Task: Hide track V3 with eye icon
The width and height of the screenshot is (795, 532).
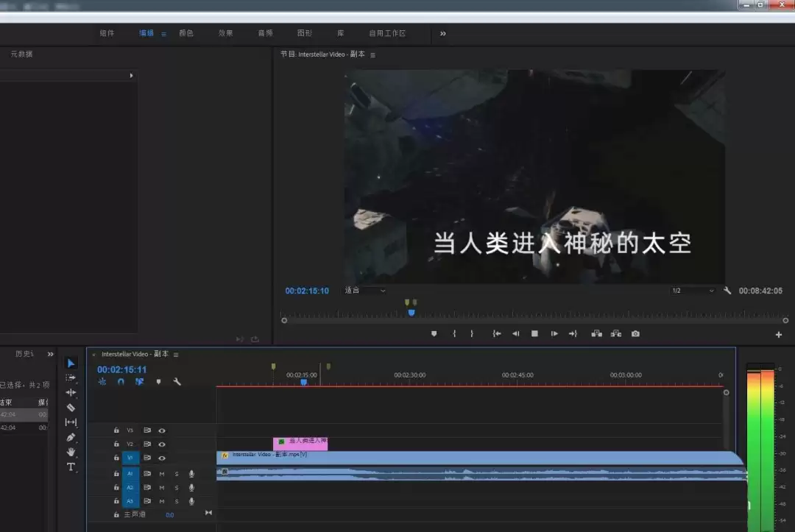Action: (x=162, y=430)
